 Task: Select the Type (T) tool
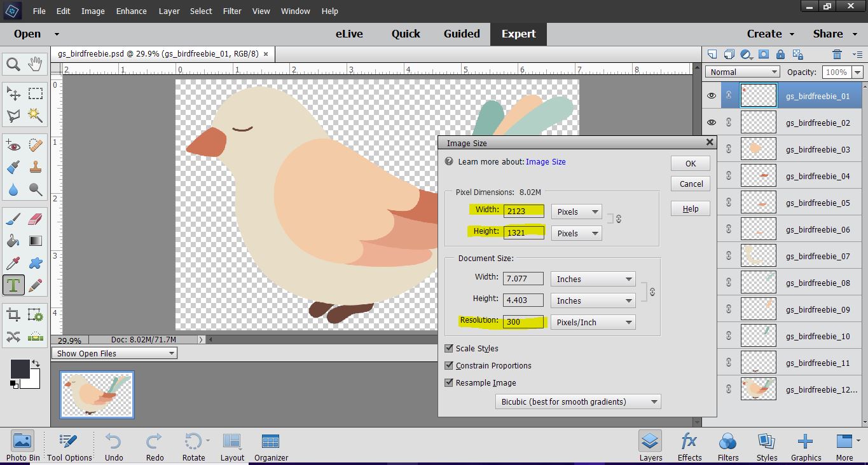13,285
